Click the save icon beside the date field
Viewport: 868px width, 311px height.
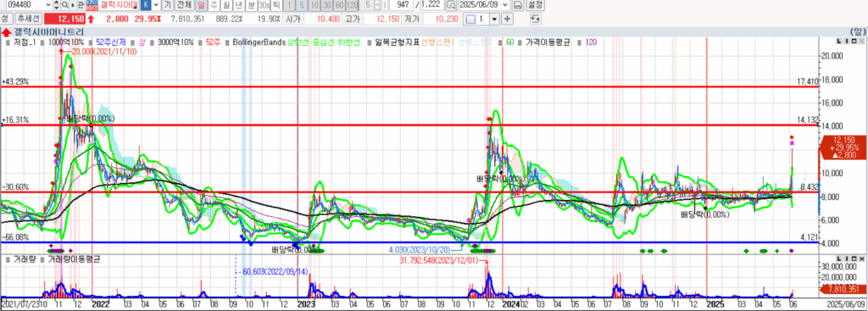(518, 5)
